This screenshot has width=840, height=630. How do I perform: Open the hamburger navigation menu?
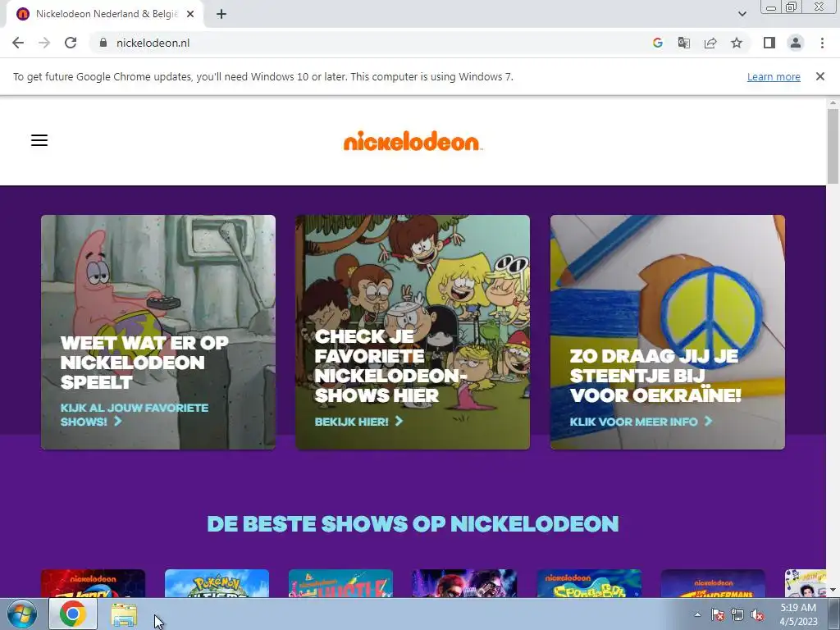click(39, 140)
